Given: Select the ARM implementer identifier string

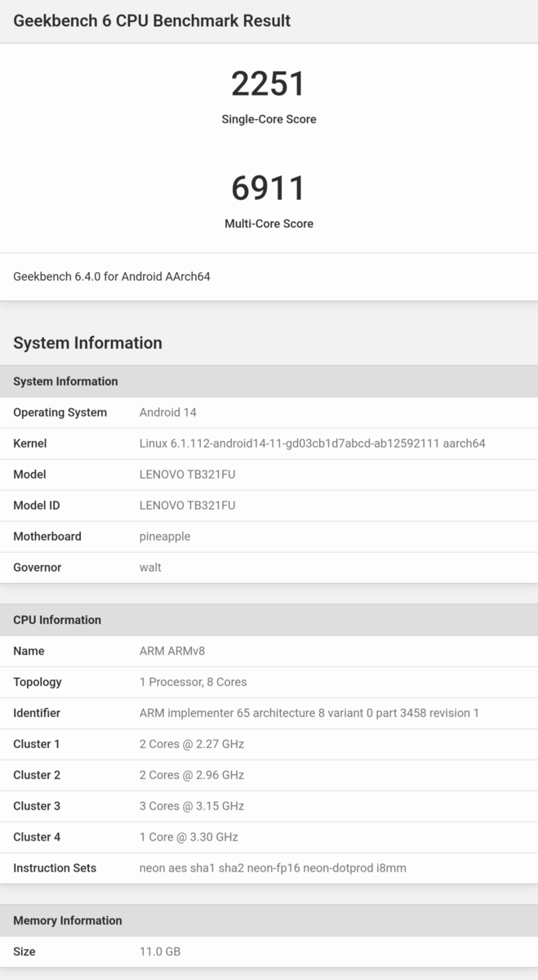Looking at the screenshot, I should [x=309, y=713].
